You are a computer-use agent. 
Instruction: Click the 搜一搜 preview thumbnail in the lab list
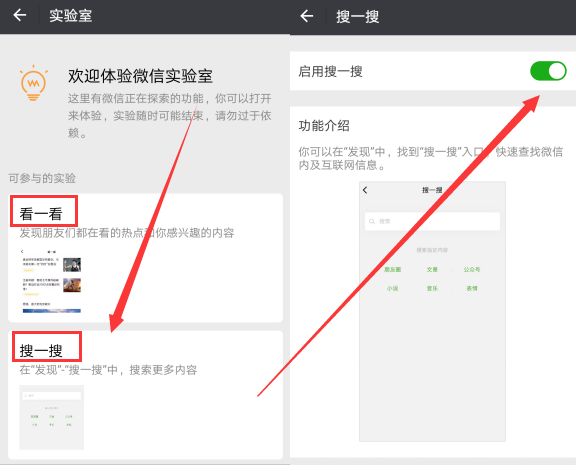[x=51, y=417]
